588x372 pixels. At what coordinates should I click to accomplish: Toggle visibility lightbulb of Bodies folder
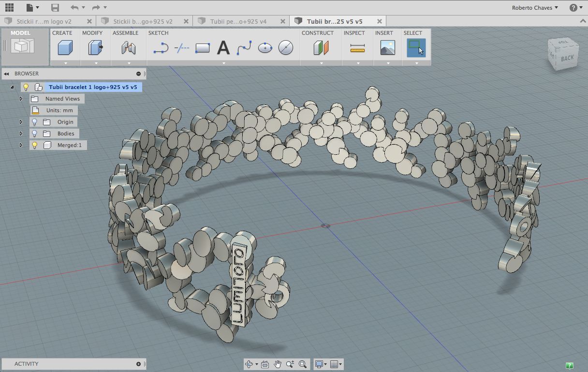pyautogui.click(x=34, y=134)
